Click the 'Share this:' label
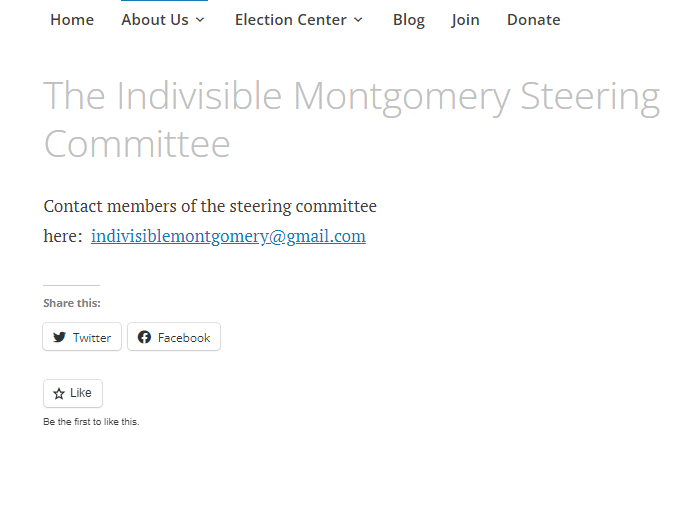Image resolution: width=696 pixels, height=528 pixels. point(72,303)
